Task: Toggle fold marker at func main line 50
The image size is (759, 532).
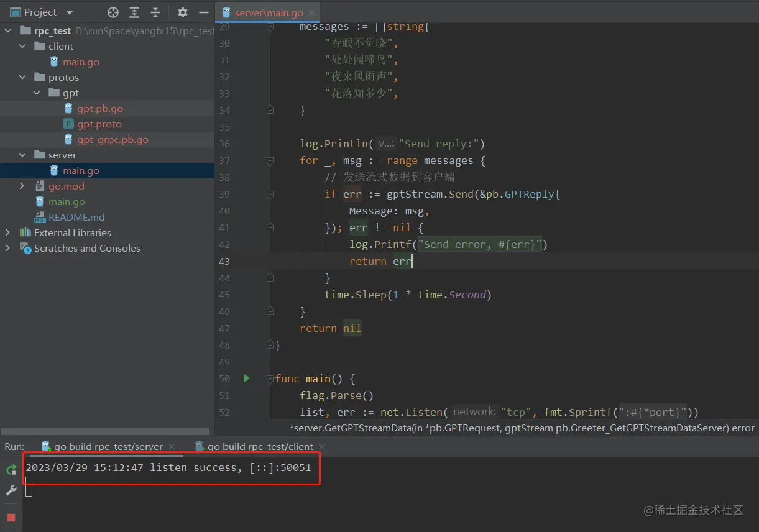Action: [270, 378]
